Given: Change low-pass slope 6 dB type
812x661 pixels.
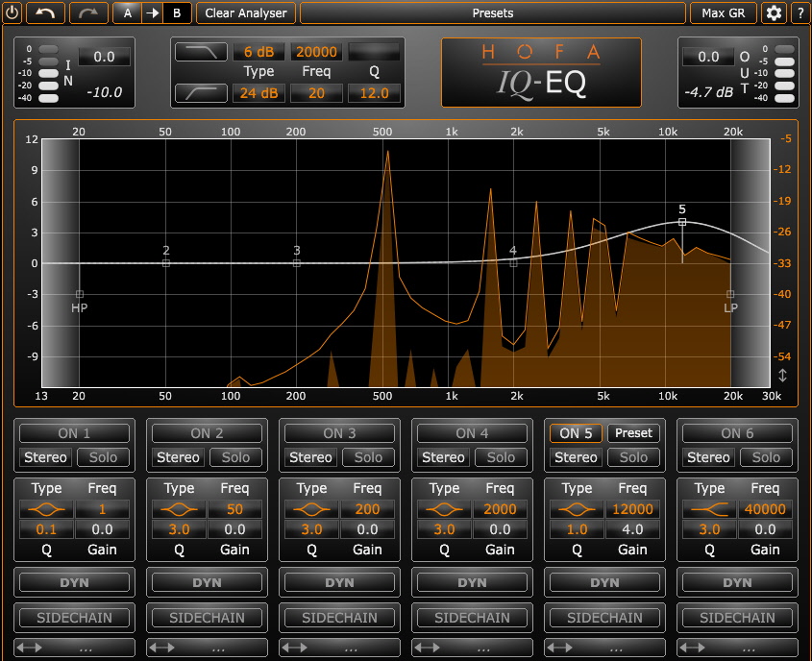Looking at the screenshot, I should pos(258,52).
